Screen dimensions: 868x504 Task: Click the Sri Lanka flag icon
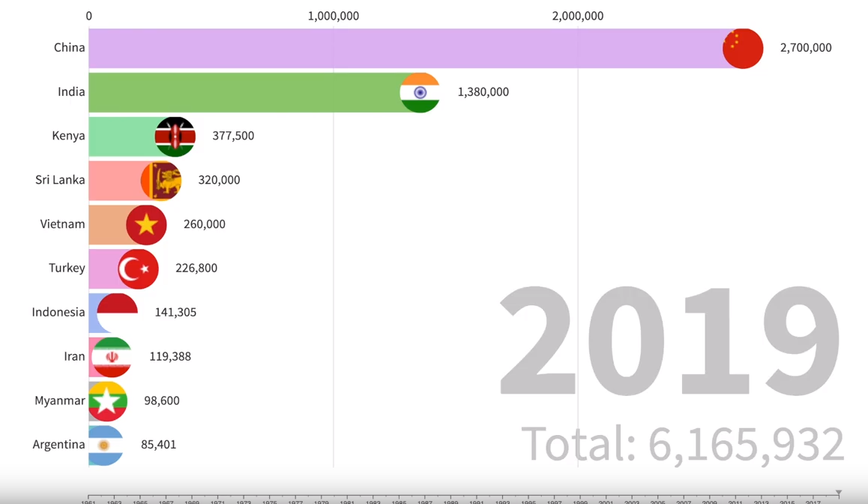point(161,181)
